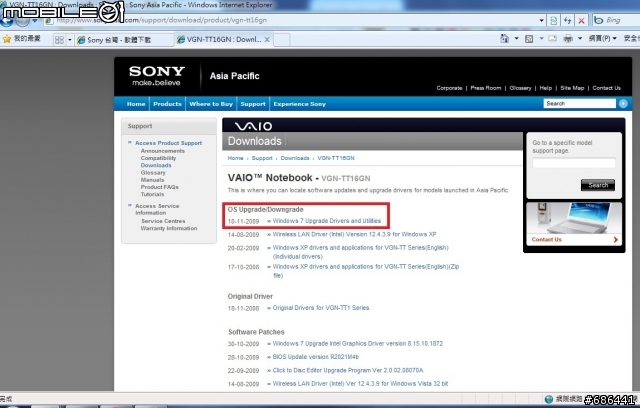Image resolution: width=640 pixels, height=408 pixels.
Task: Click the Press Room link
Action: [486, 88]
